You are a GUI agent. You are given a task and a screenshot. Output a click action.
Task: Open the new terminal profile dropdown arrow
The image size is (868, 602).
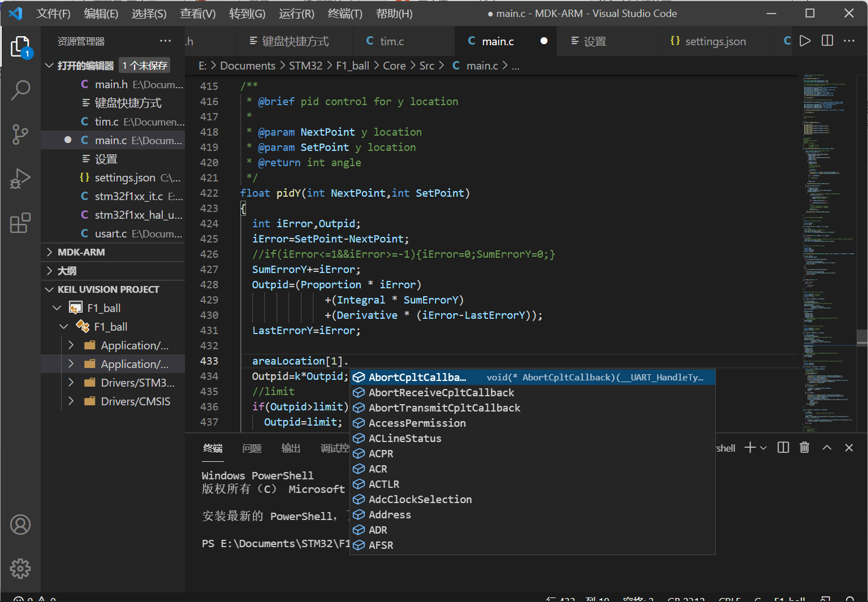(x=762, y=447)
